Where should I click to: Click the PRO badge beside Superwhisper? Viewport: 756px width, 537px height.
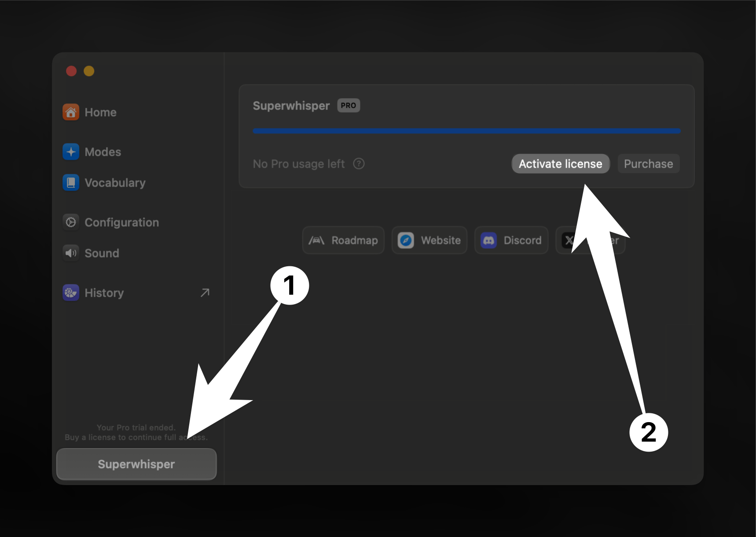click(x=349, y=106)
